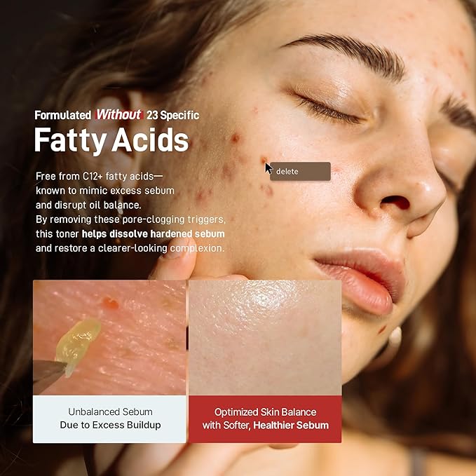Click the pearl earring near the jaw
Screen dimensions: 476x476
(395, 337)
